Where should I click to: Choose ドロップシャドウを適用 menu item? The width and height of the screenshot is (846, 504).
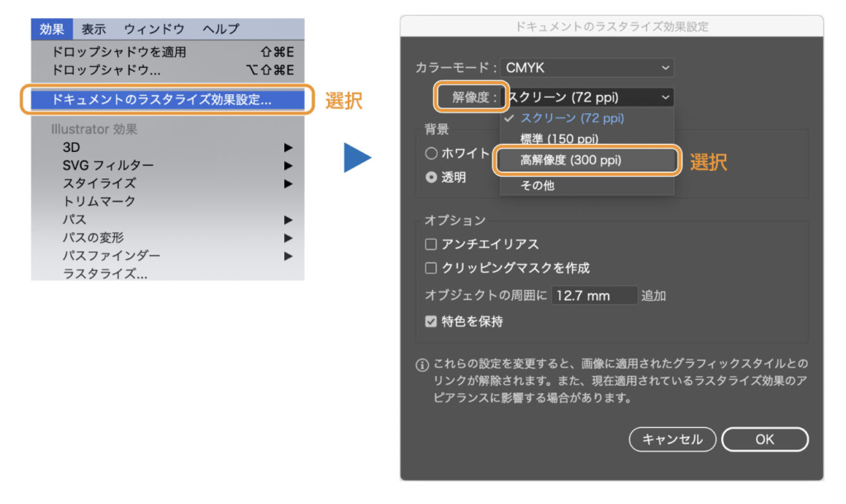(x=168, y=52)
